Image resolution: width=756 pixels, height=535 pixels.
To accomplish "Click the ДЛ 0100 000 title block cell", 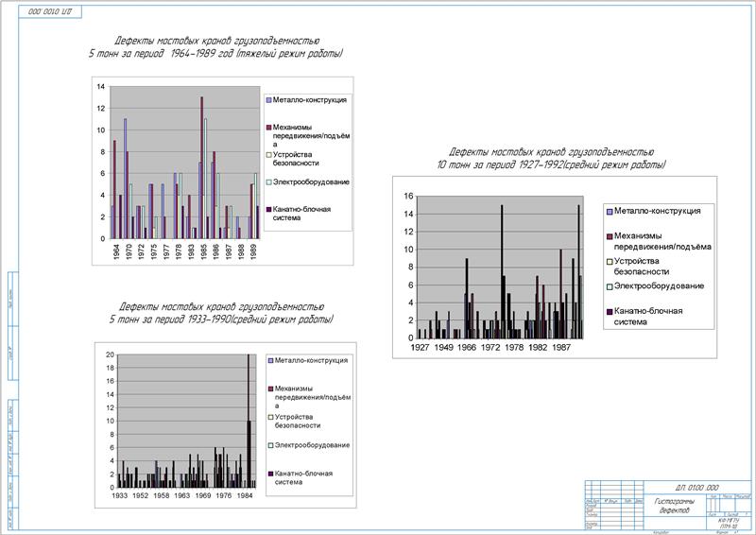I will pyautogui.click(x=697, y=487).
